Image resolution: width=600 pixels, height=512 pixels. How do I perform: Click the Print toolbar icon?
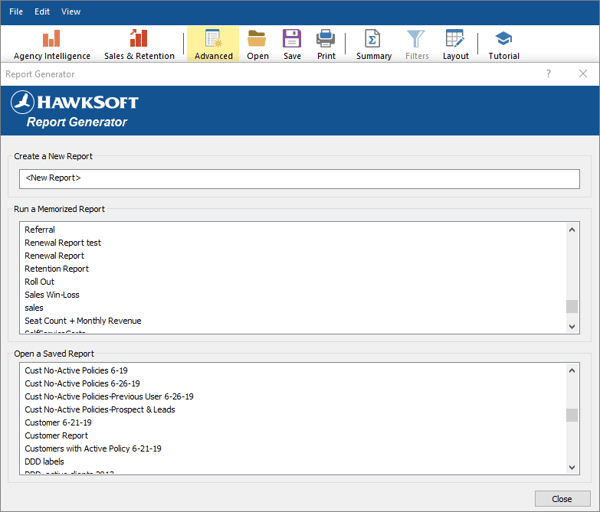point(326,44)
